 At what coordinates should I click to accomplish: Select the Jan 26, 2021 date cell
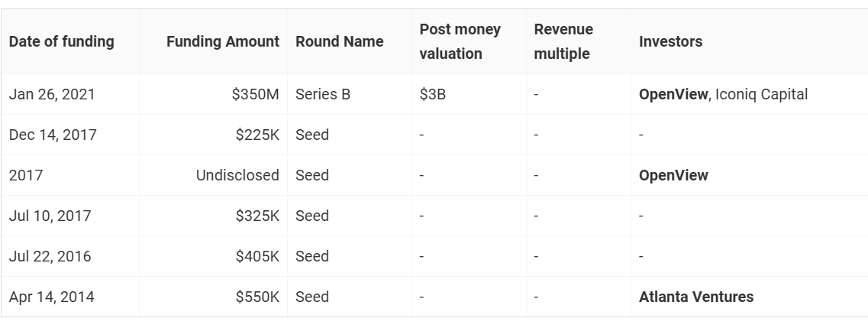(x=52, y=94)
